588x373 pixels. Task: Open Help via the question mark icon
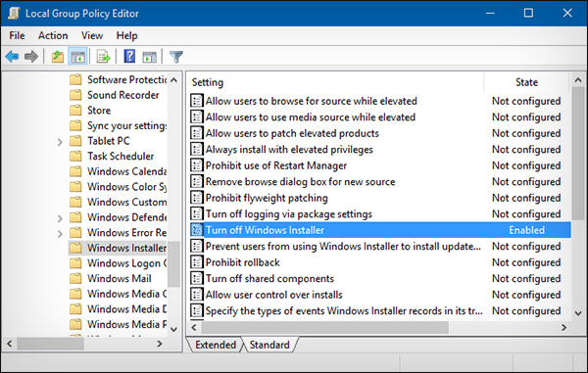coord(129,57)
